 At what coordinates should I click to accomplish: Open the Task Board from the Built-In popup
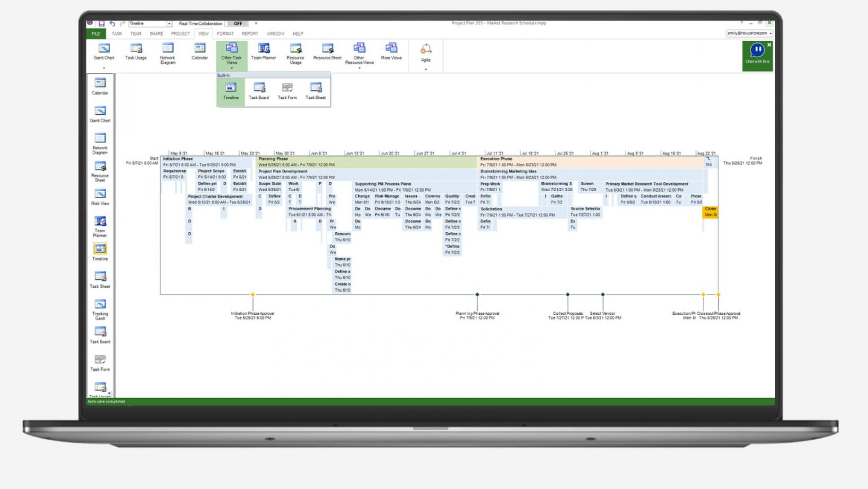click(x=258, y=90)
